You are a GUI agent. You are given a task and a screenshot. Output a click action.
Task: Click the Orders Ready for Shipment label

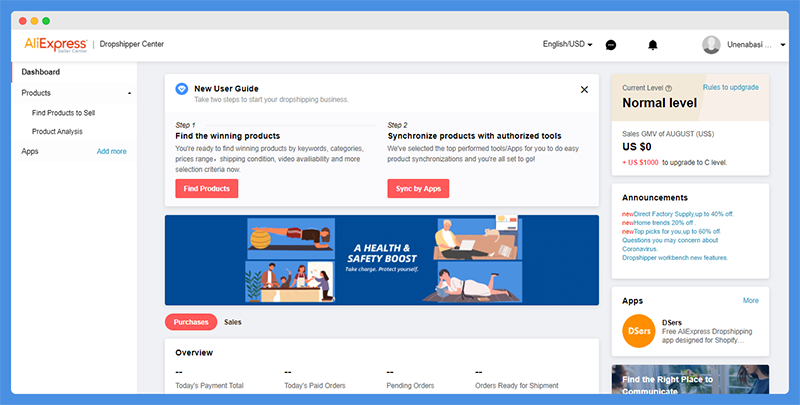517,386
